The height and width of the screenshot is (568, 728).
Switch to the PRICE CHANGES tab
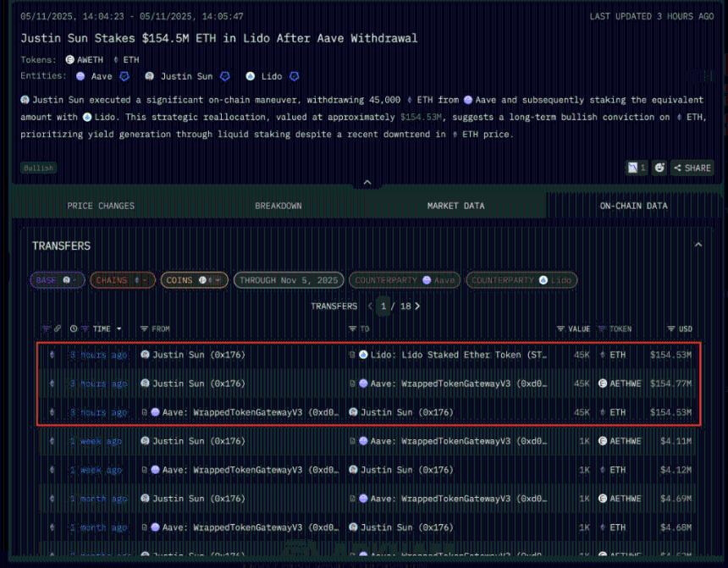pos(101,206)
